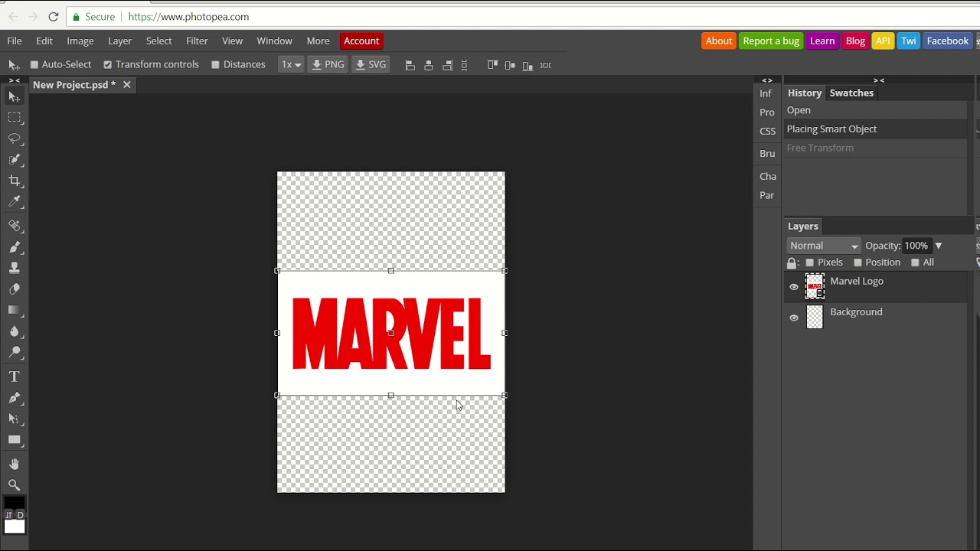Check the Pixels lock option
This screenshot has height=551, width=980.
pyautogui.click(x=810, y=262)
